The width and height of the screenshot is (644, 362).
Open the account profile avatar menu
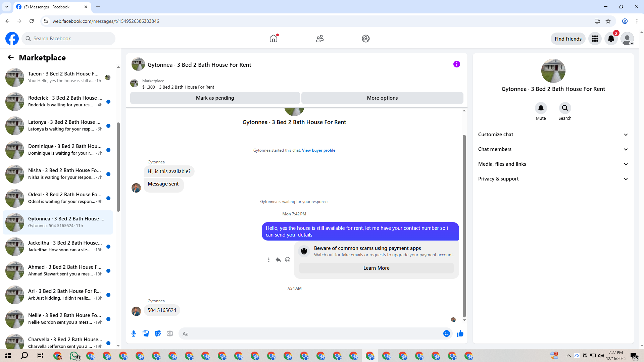pyautogui.click(x=627, y=39)
